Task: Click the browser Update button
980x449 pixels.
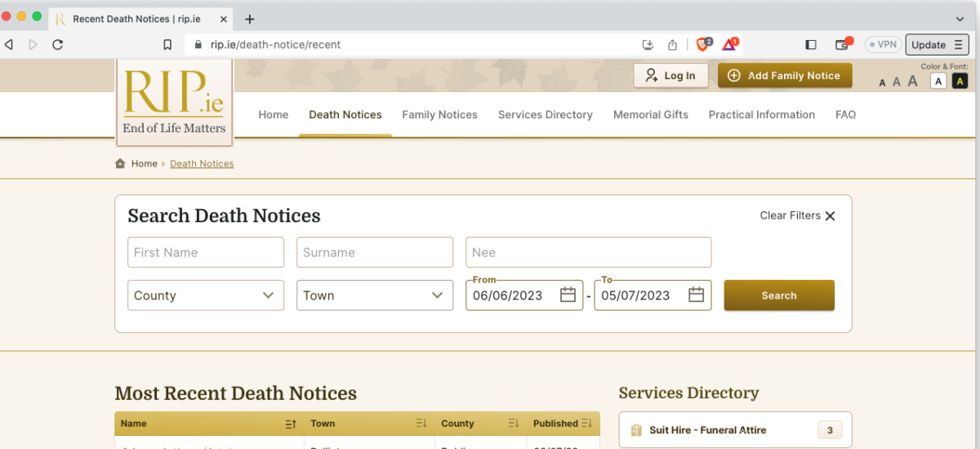Action: [937, 45]
